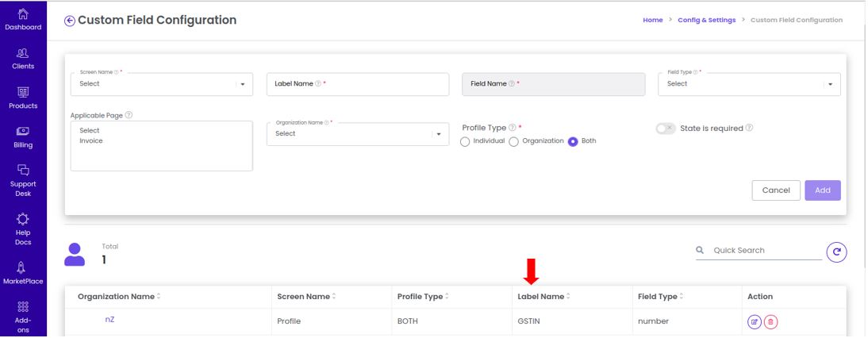The height and width of the screenshot is (338, 868).
Task: Click the refresh icon next to Quick Search
Action: point(836,252)
